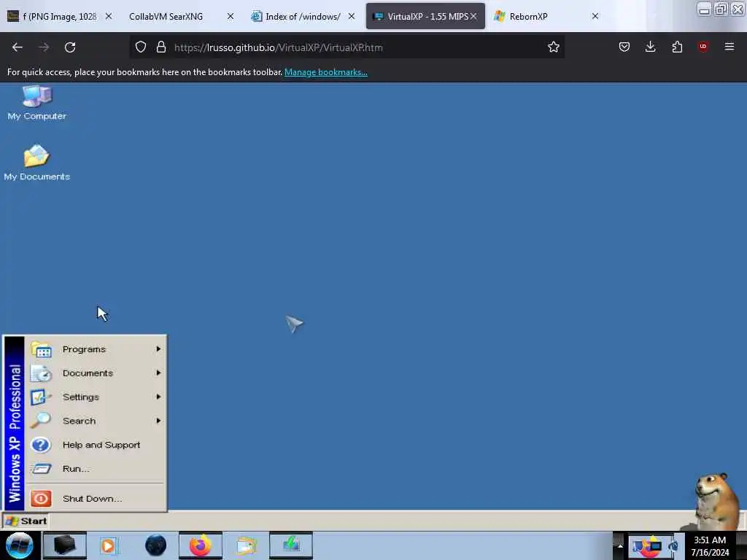
Task: View site security padlock info
Action: tap(161, 47)
